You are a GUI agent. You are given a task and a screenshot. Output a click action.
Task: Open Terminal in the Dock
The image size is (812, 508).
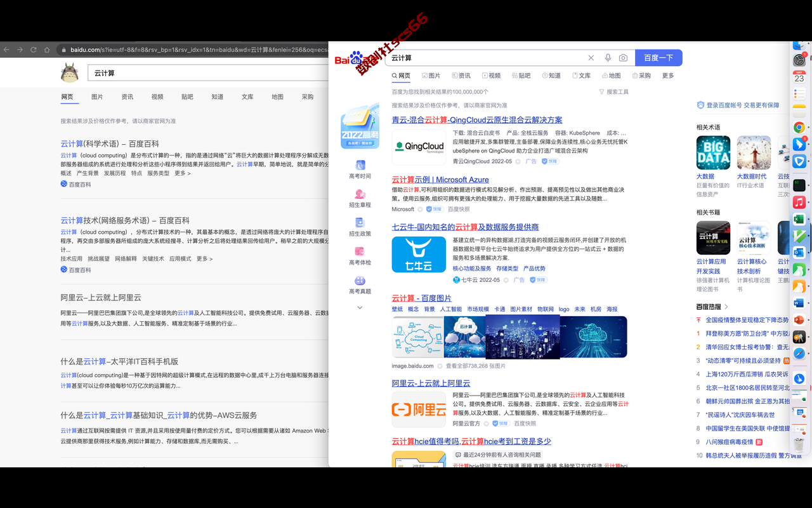coord(799,185)
